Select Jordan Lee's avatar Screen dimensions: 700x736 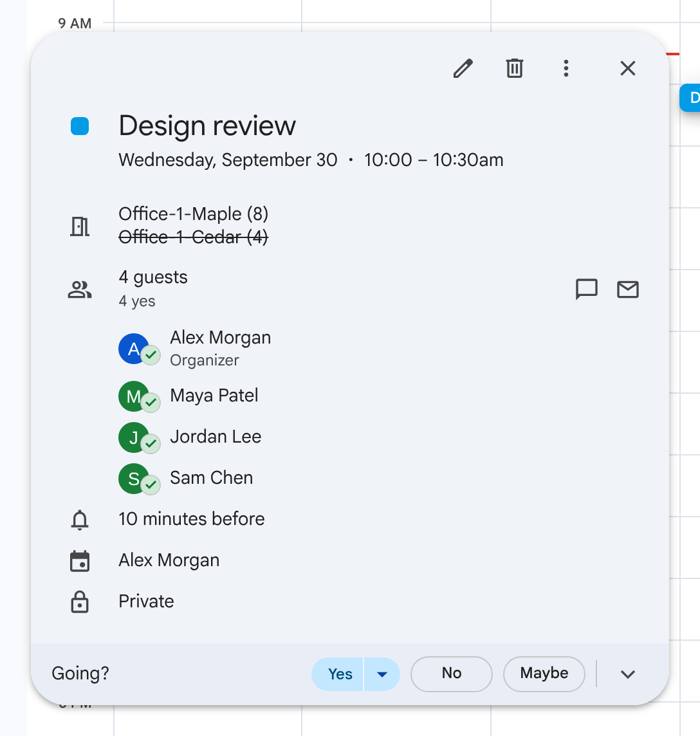[134, 437]
